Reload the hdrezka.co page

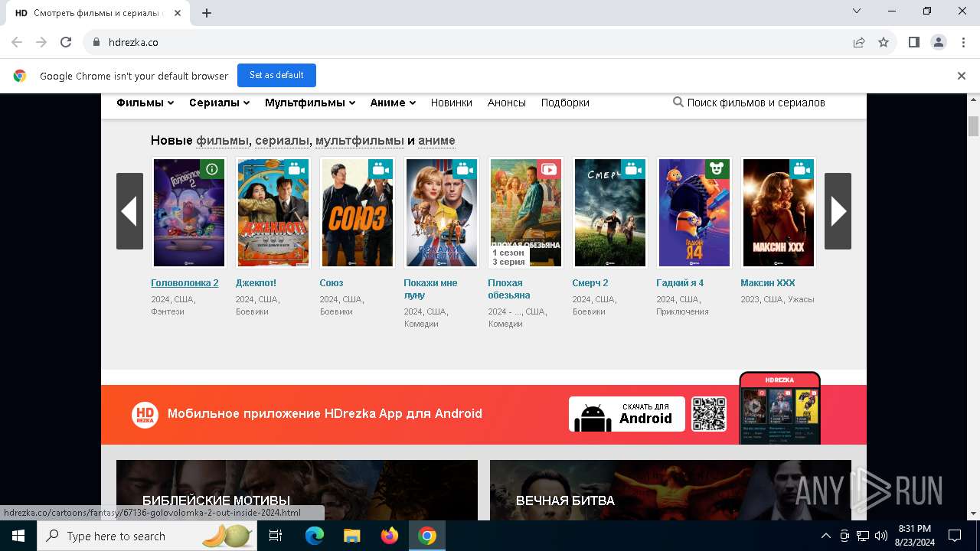(x=66, y=42)
